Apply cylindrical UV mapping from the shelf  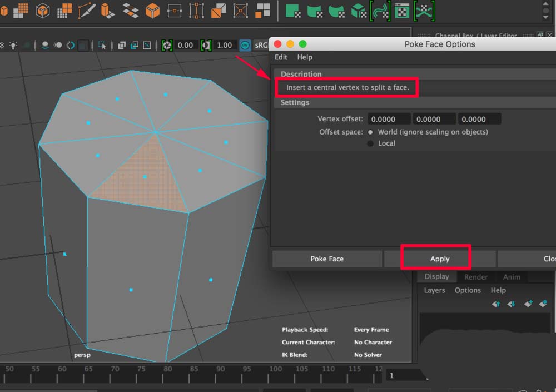315,11
